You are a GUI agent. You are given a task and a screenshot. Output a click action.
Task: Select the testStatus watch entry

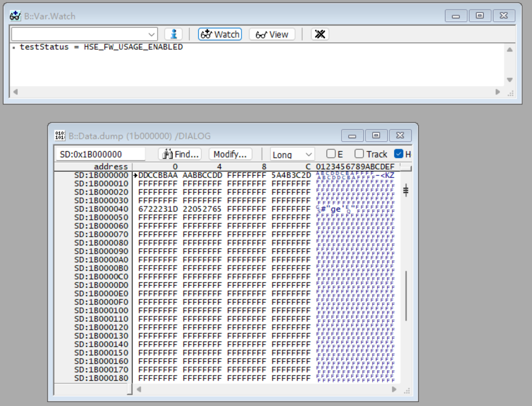[x=56, y=46]
